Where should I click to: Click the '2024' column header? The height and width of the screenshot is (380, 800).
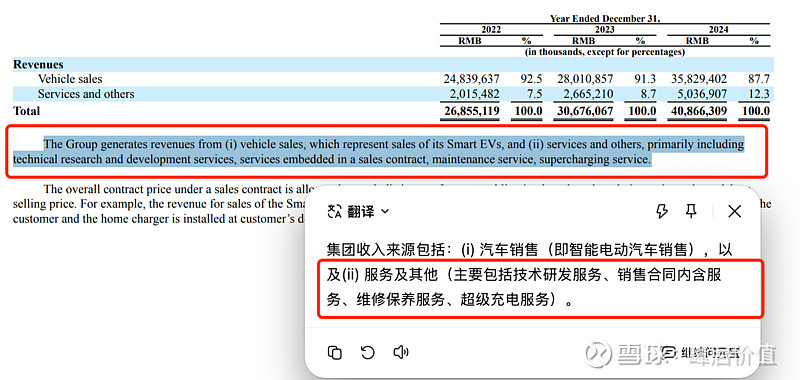coord(718,30)
